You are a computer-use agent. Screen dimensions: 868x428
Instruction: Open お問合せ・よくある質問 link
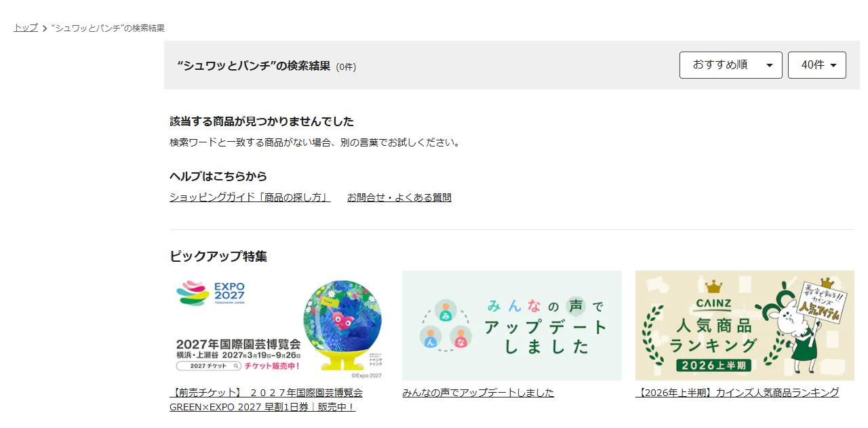click(x=399, y=197)
